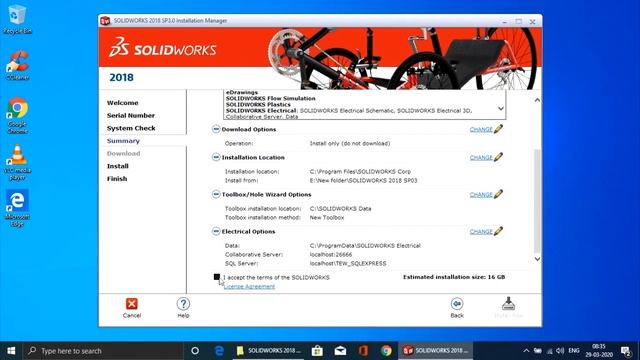Click scroll down arrow of summary pane
This screenshot has width=640, height=360.
537,259
